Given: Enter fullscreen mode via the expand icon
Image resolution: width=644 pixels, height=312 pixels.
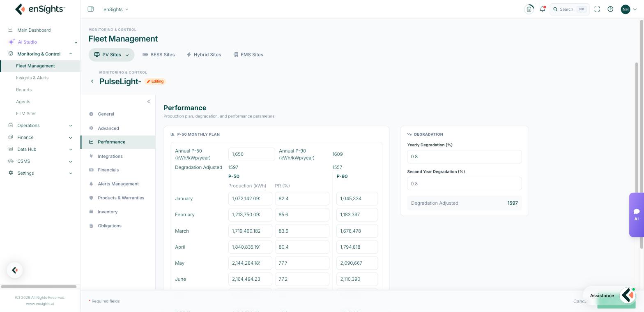Looking at the screenshot, I should (597, 9).
